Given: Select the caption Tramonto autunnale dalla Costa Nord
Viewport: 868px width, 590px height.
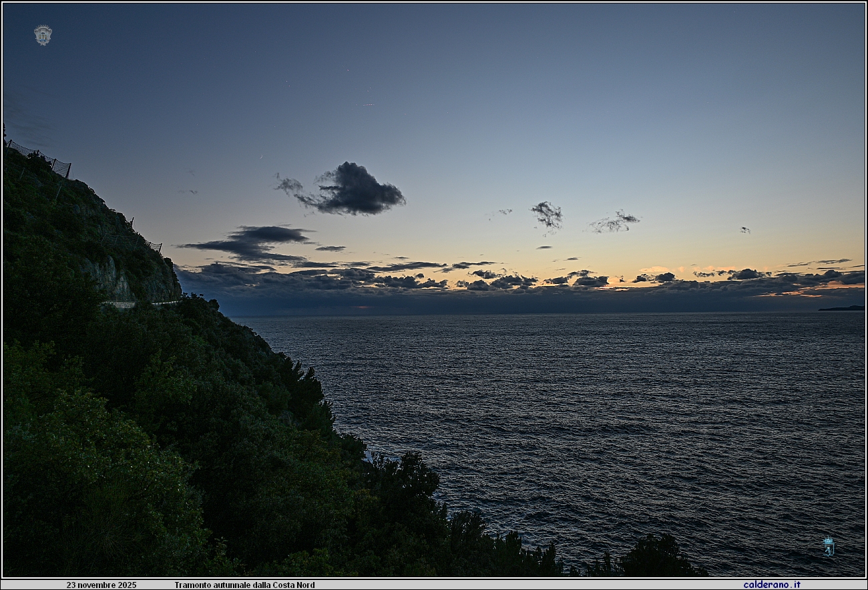Looking at the screenshot, I should (x=244, y=585).
